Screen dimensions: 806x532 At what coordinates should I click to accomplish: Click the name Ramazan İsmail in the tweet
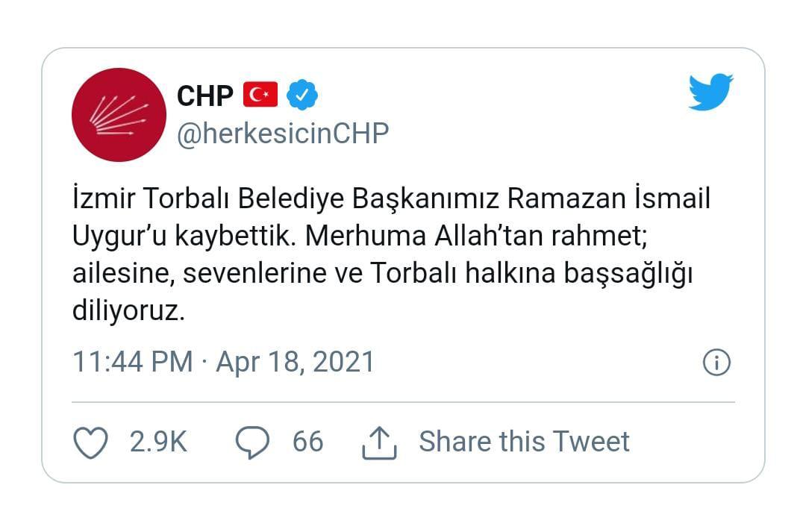point(609,198)
